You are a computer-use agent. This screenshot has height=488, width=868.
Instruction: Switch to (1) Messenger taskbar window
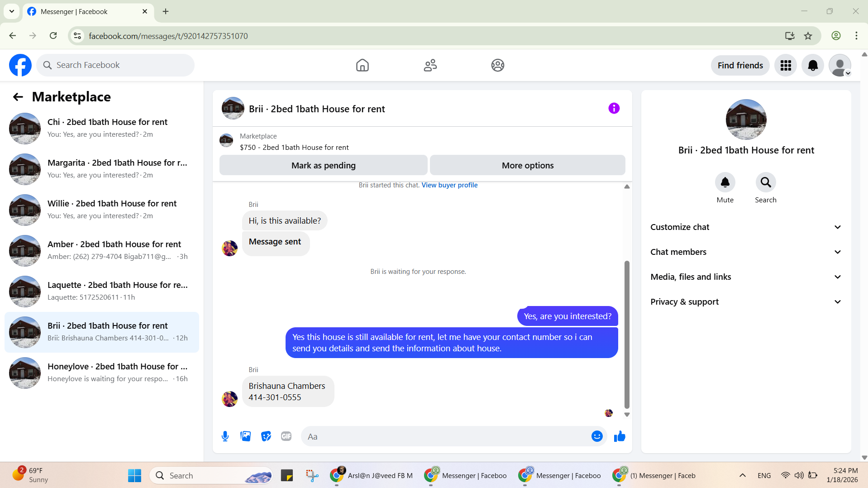tap(654, 475)
